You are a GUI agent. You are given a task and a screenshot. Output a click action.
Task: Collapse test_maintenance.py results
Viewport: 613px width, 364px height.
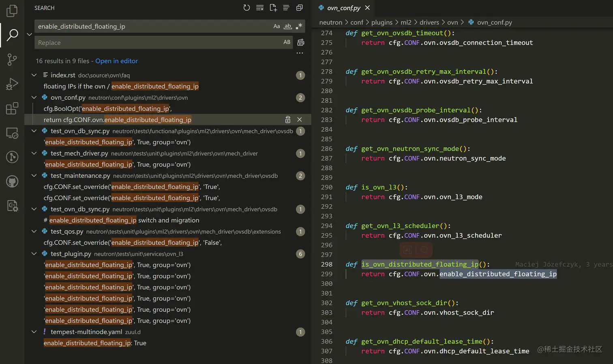tap(34, 176)
